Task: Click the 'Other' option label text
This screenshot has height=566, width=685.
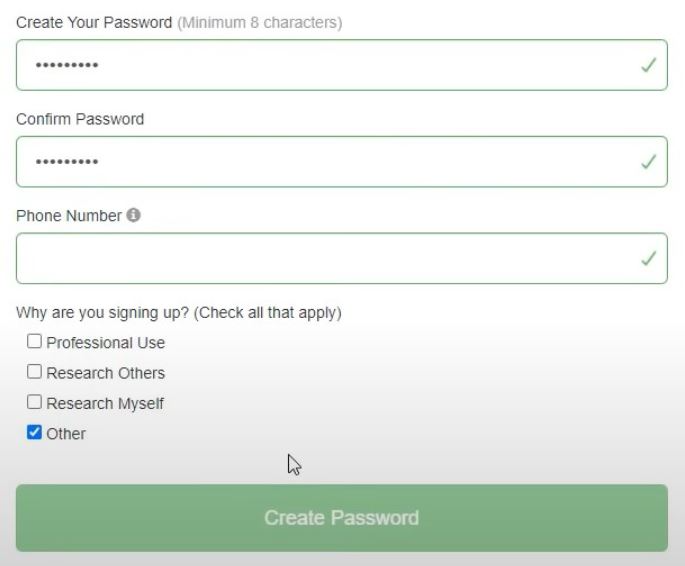Action: (x=66, y=434)
